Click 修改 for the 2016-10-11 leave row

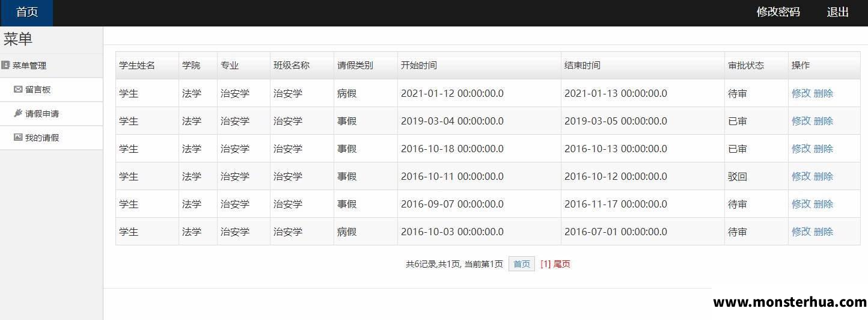point(801,176)
